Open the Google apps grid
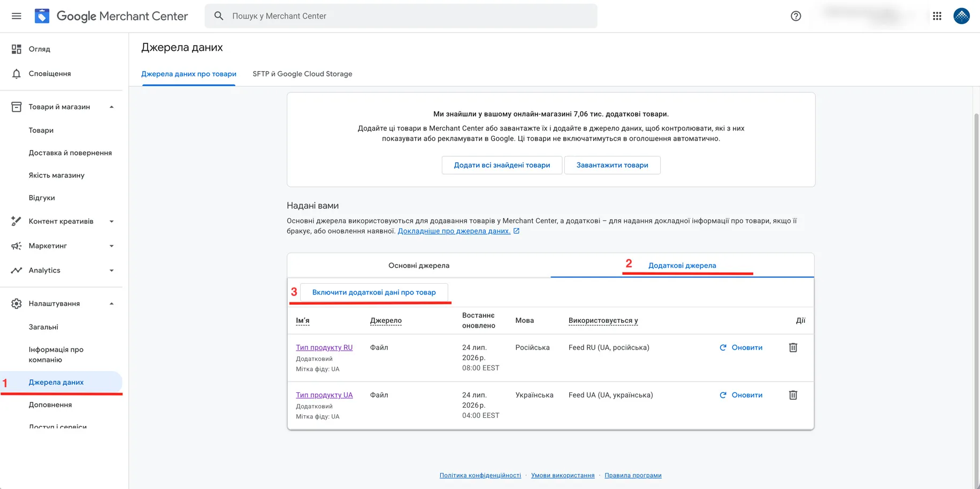The width and height of the screenshot is (980, 489). [x=937, y=16]
